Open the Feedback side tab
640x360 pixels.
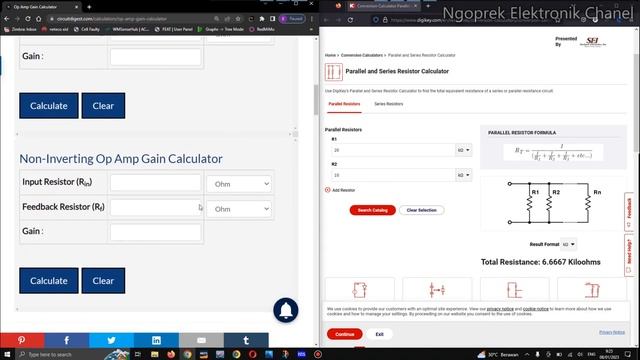[x=629, y=212]
